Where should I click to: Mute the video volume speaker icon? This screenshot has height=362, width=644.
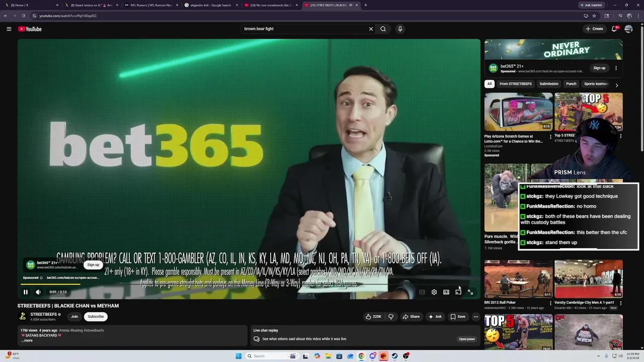pos(38,292)
